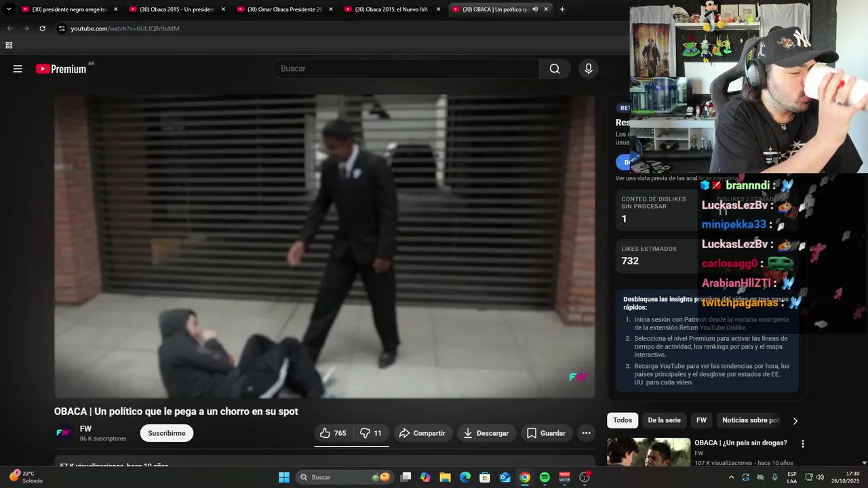Switch to 'Obaca 2015, el Nuevo IVA' tab
The image size is (868, 488).
point(391,9)
